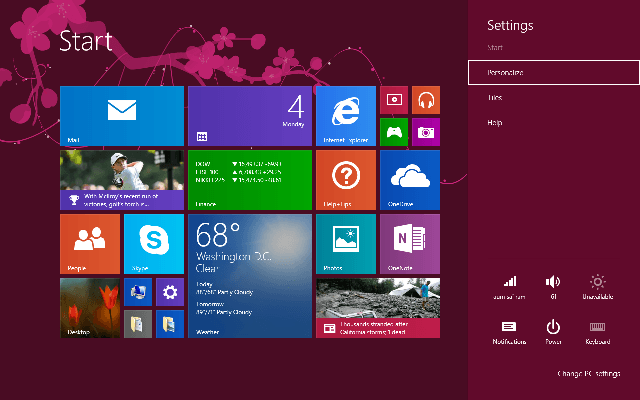Select Personalize in the Settings pane
Image resolution: width=640 pixels, height=400 pixels.
[553, 73]
